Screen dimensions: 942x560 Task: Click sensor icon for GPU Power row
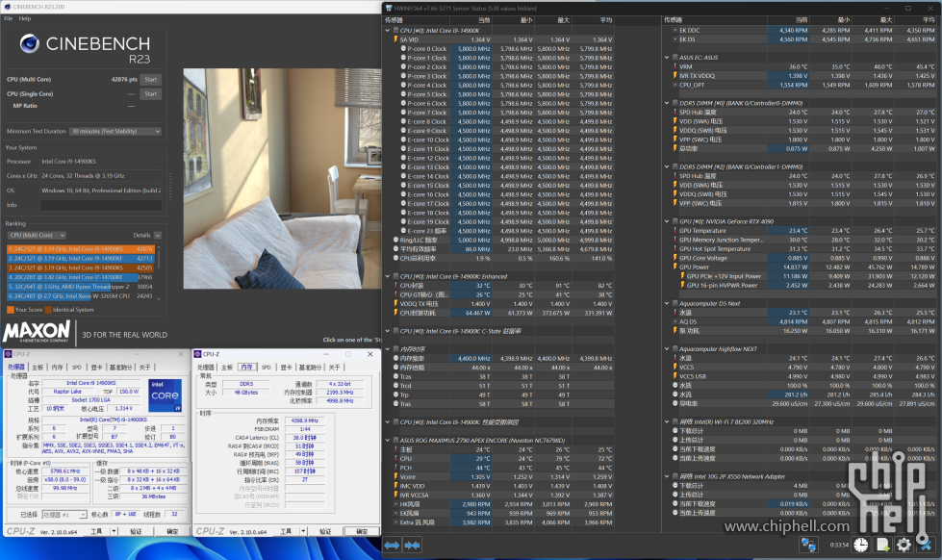tap(675, 267)
